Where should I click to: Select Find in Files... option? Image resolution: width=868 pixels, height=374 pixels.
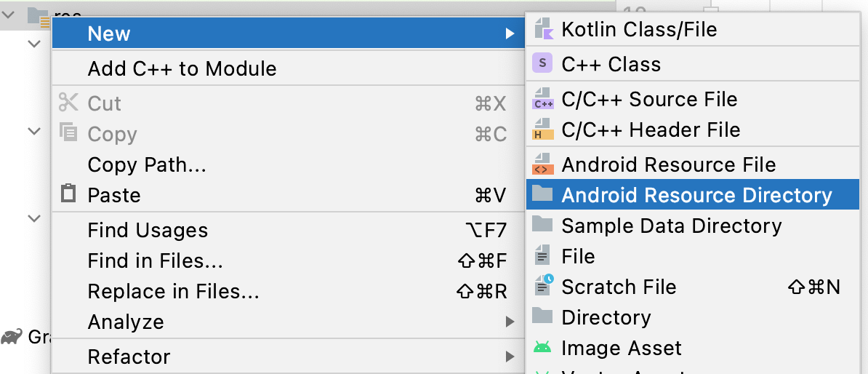point(155,260)
